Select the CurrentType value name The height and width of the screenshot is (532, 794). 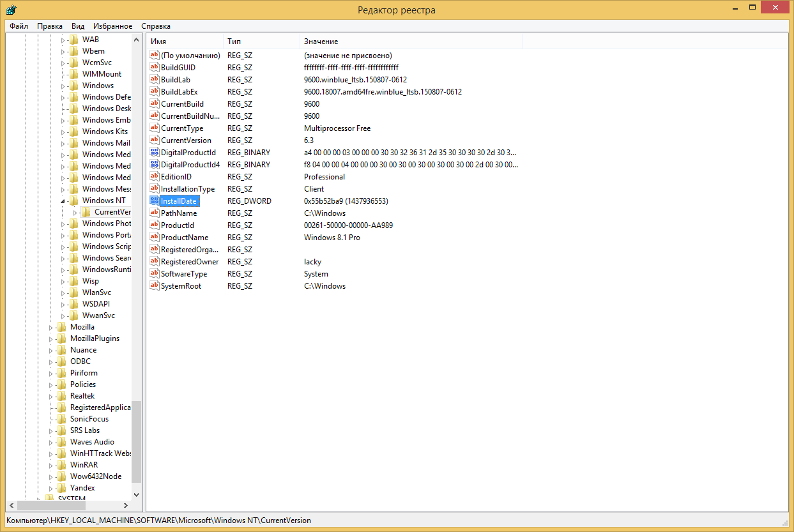(182, 128)
